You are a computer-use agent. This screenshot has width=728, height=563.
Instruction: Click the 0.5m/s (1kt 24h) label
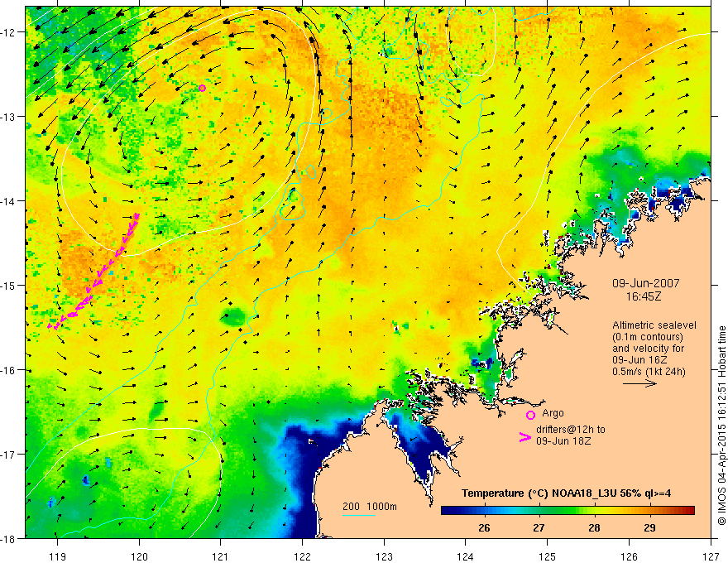649,372
